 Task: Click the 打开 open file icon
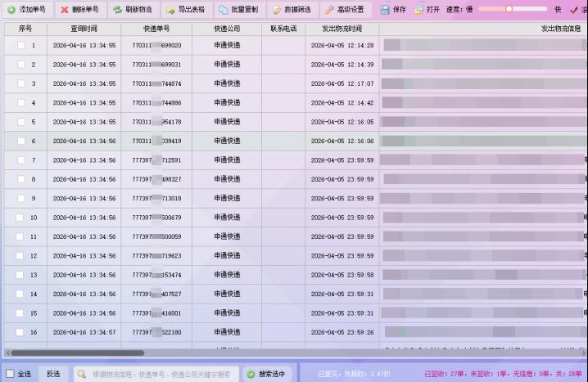tap(419, 10)
